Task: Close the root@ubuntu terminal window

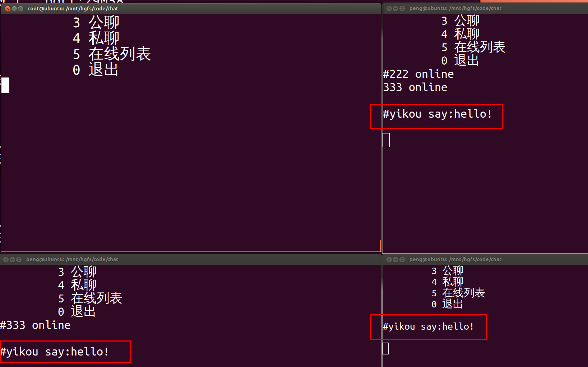Action: click(x=8, y=9)
